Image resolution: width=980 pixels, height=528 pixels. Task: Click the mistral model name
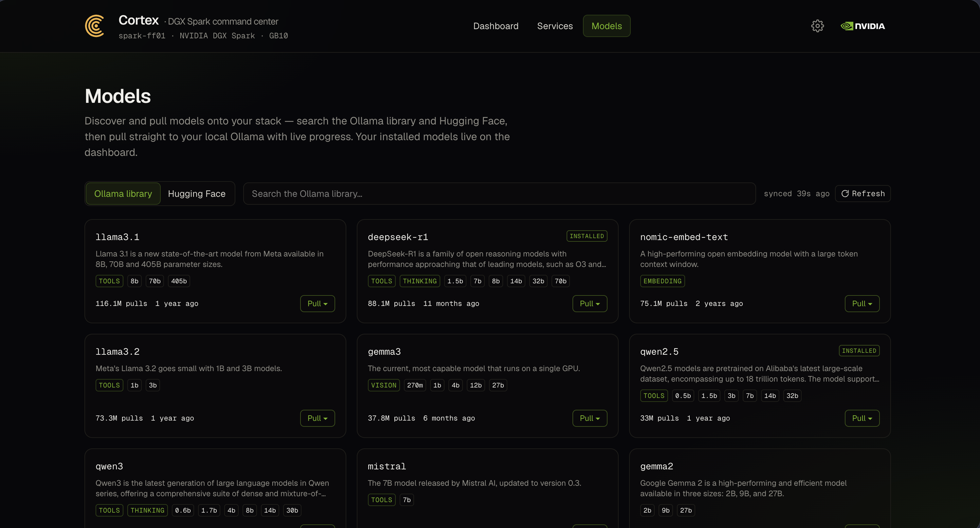point(387,466)
